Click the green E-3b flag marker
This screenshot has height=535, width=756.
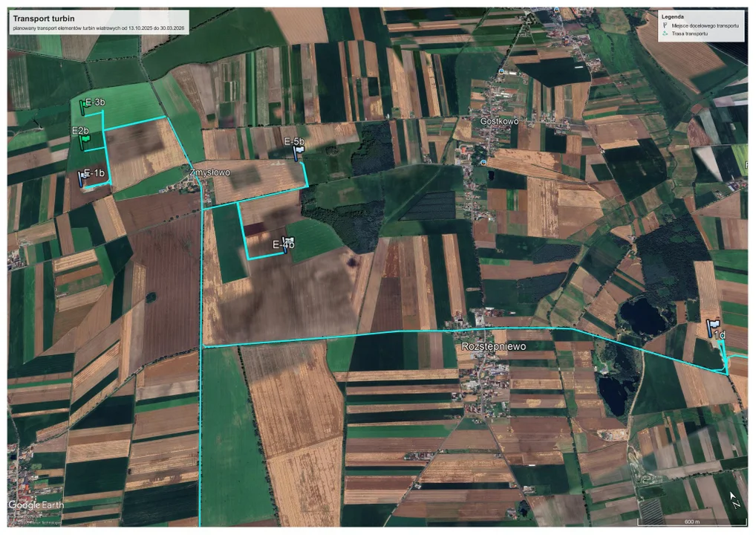(82, 108)
